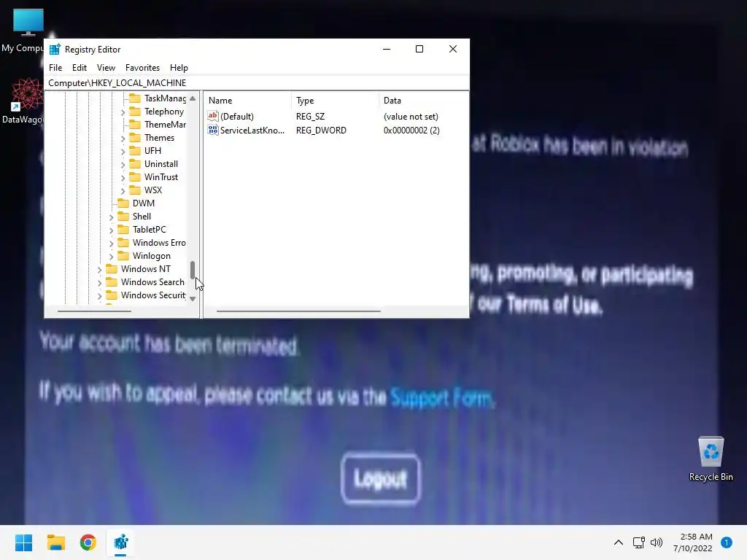Viewport: 747px width, 560px height.
Task: Click the Telephony folder icon
Action: [x=135, y=112]
